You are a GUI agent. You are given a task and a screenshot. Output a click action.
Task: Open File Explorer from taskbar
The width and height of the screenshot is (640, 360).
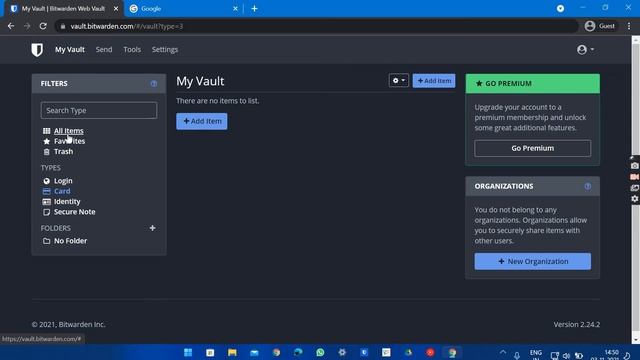click(232, 353)
